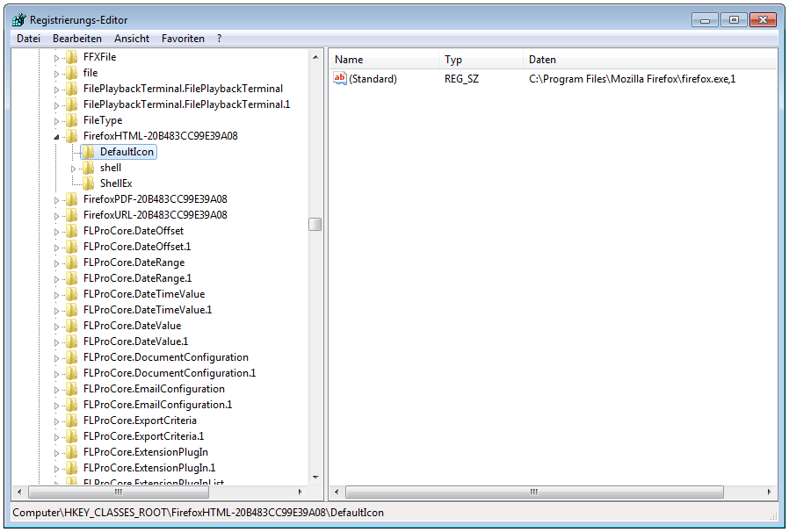Image resolution: width=789 pixels, height=532 pixels.
Task: Expand the FirefoxURL-20B483CC99E39A08 key
Action: 57,215
